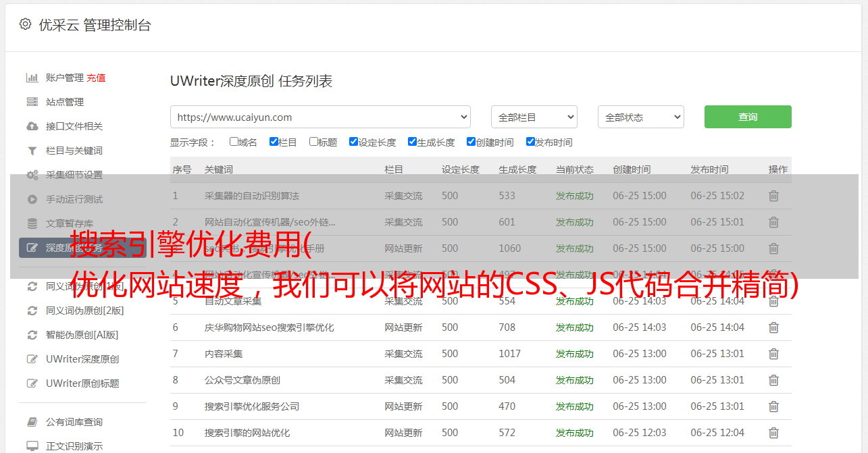
Task: Click the server icon beside 站点管理
Action: [32, 102]
